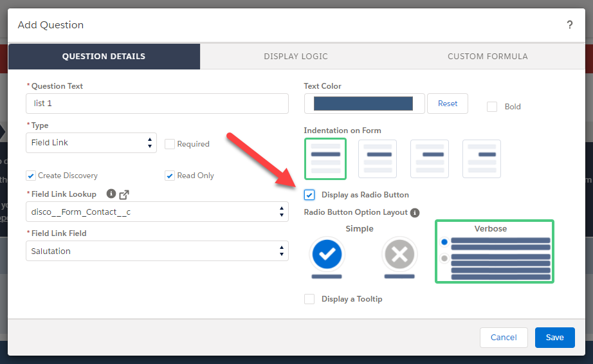Switch to the Custom Formula tab
Screen dimensions: 593x364
click(x=488, y=57)
